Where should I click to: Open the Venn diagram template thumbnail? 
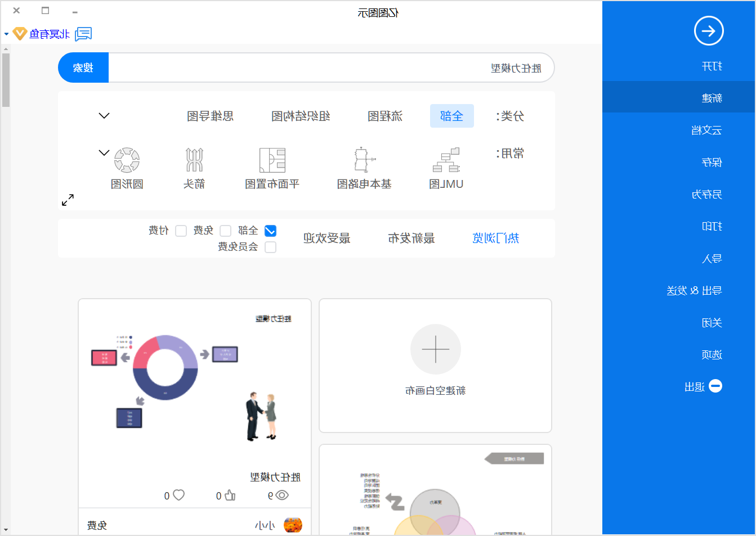pyautogui.click(x=436, y=489)
